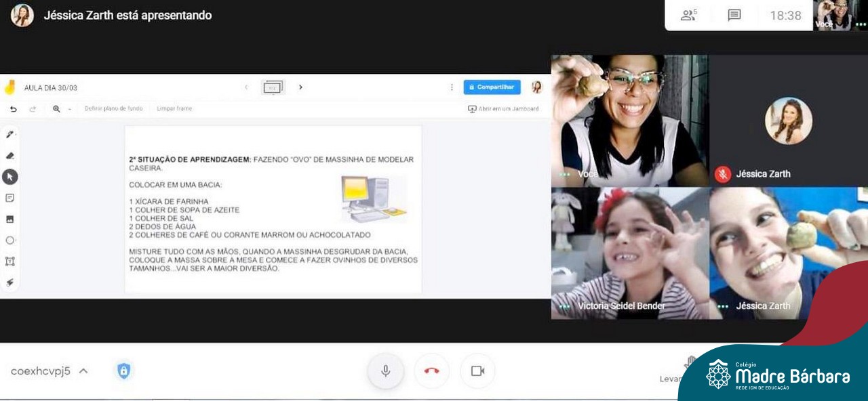Image resolution: width=868 pixels, height=401 pixels.
Task: Select the Pen tool in Jamboard toolbar
Action: pyautogui.click(x=10, y=134)
